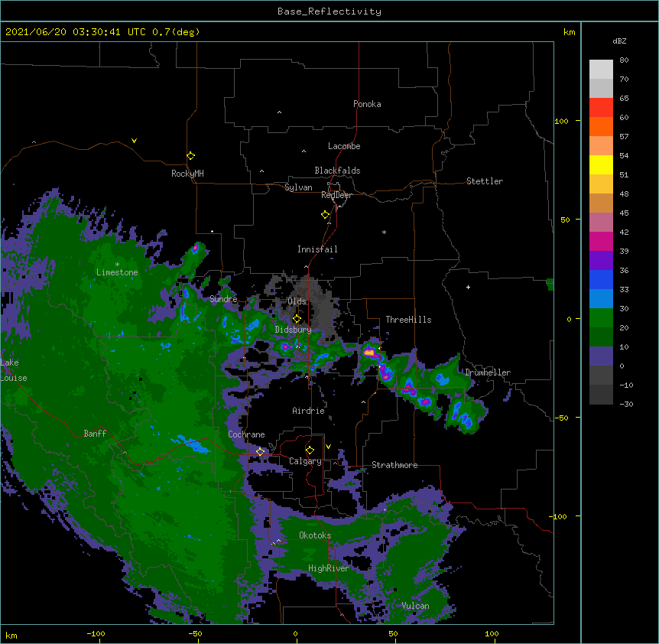
Task: Click the Didsbury town label
Action: 294,330
